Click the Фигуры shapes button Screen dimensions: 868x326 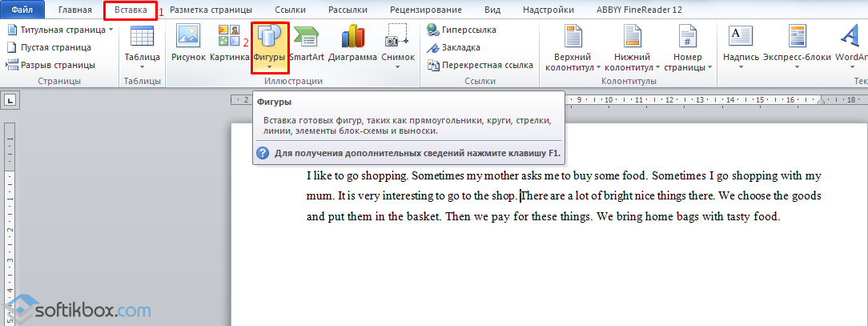269,44
